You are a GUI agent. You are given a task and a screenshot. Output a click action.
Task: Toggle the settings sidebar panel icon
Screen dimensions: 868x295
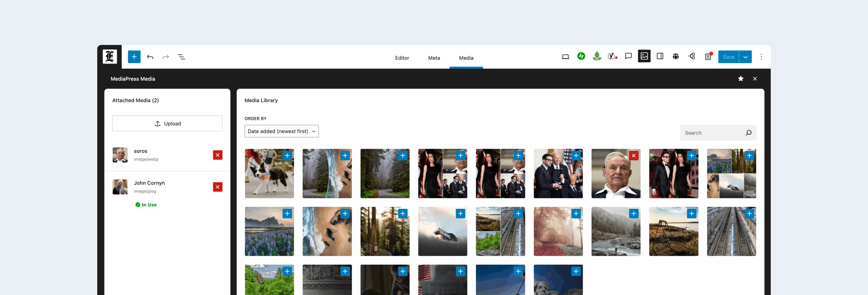point(660,56)
